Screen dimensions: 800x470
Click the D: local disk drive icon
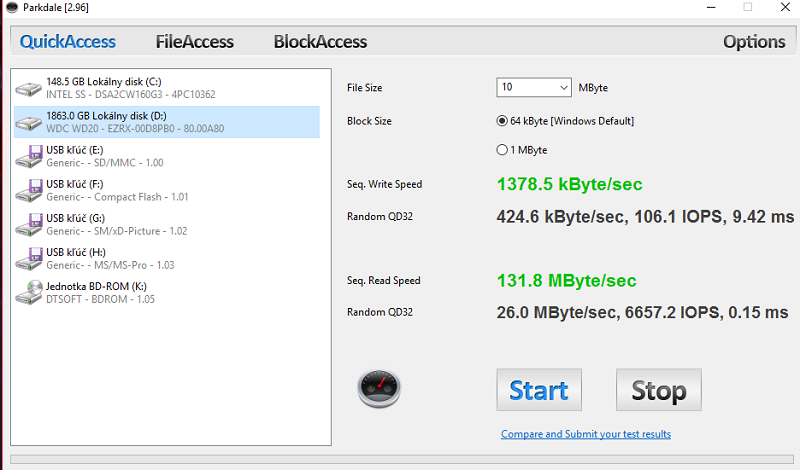[x=29, y=122]
